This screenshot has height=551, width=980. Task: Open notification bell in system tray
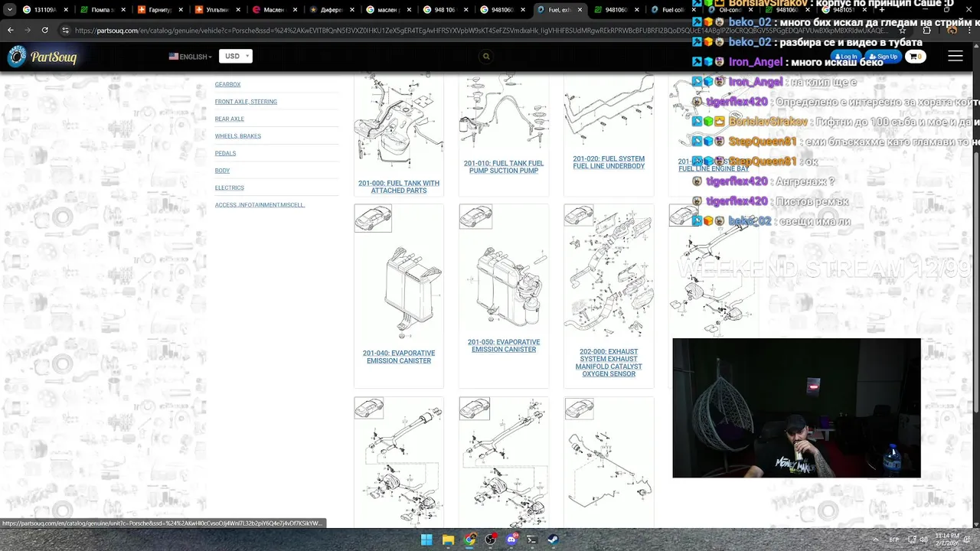click(968, 540)
